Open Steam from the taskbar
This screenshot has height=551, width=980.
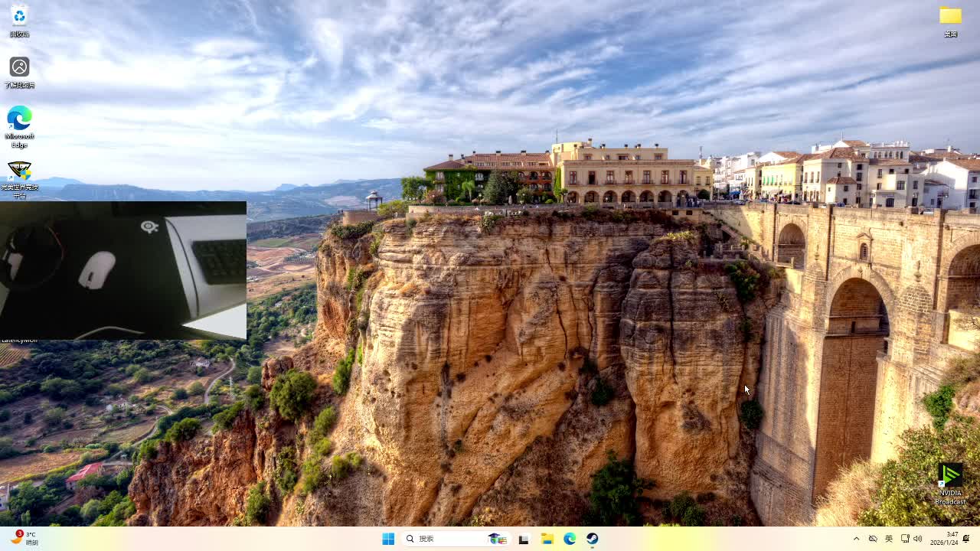pos(593,539)
